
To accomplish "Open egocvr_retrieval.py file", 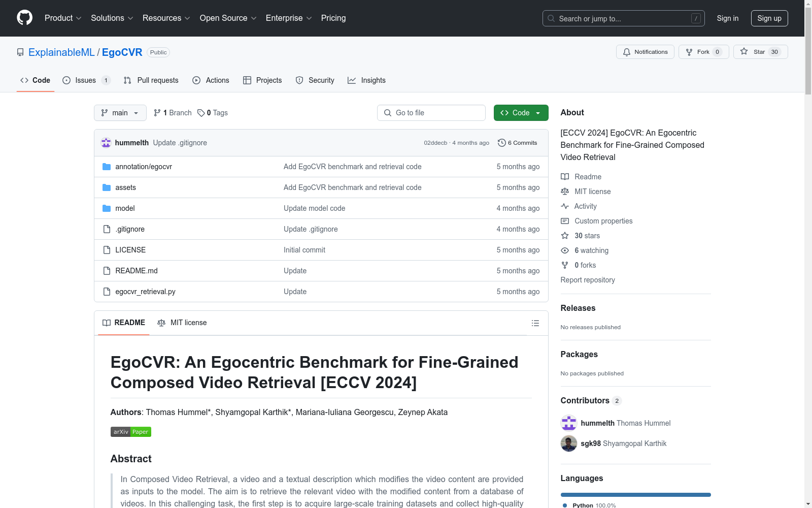I will [x=145, y=292].
